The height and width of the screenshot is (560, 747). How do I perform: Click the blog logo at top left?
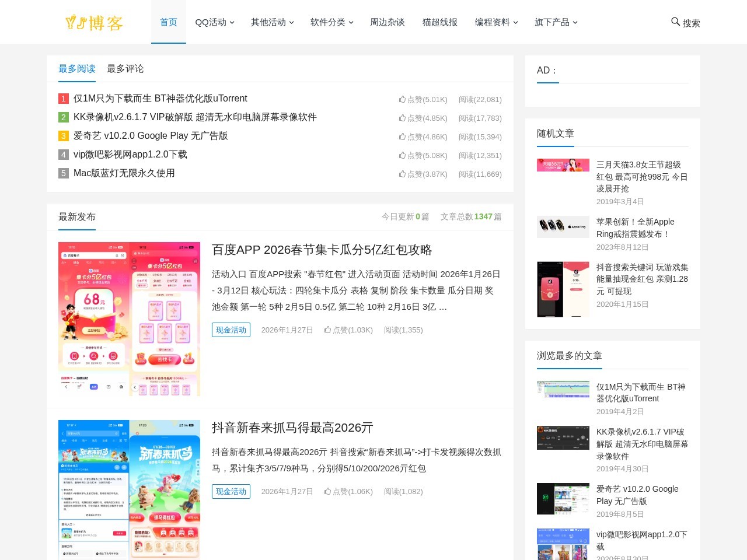point(94,23)
